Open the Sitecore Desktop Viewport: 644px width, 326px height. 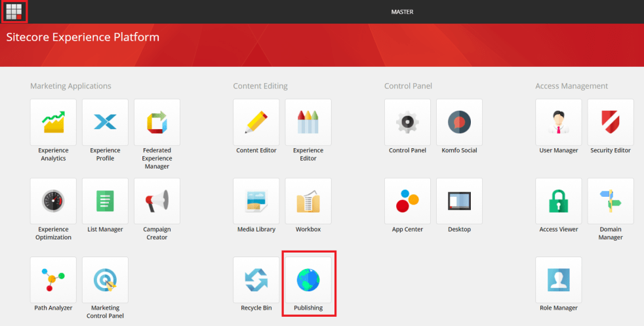(459, 201)
